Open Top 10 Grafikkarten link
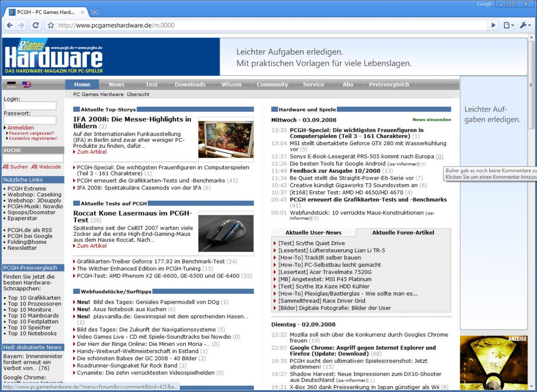Image resolution: width=537 pixels, height=392 pixels. [34, 298]
